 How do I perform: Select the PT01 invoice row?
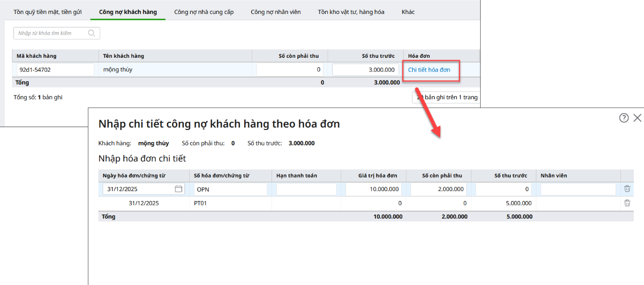tap(231, 203)
